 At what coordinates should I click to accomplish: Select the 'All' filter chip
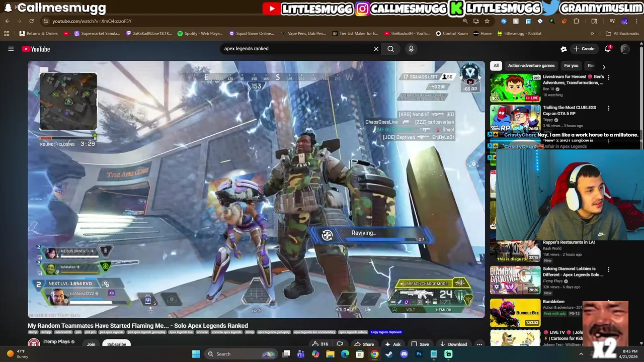pyautogui.click(x=496, y=66)
